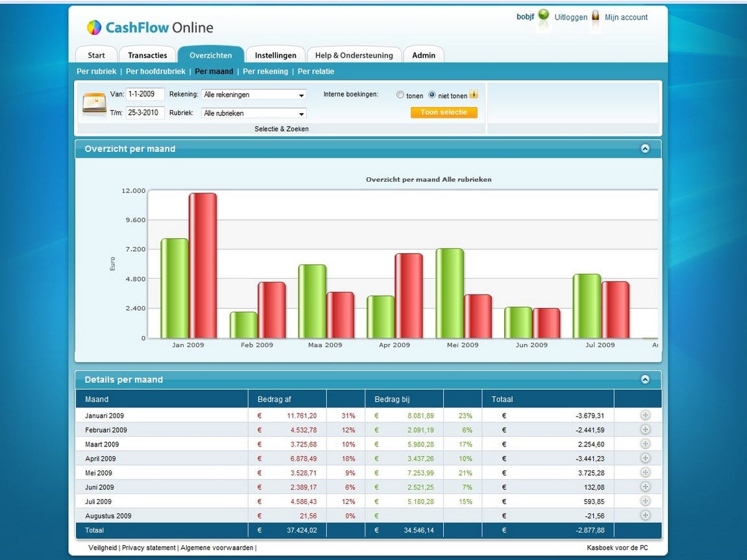
Task: Click the info icon next to niet tonen
Action: 474,94
